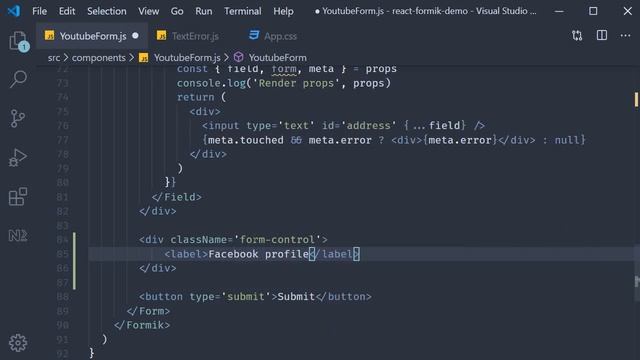The width and height of the screenshot is (640, 360).
Task: Open the View menu
Action: tap(149, 11)
